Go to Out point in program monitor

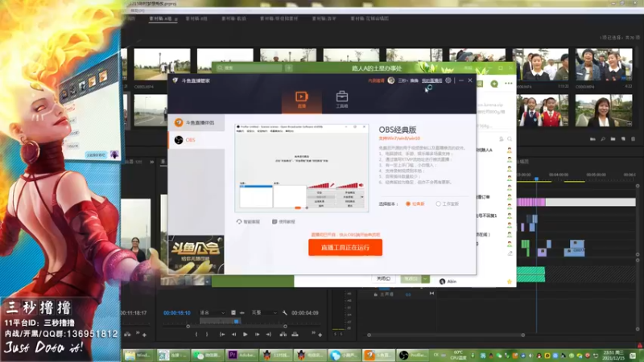pyautogui.click(x=269, y=335)
